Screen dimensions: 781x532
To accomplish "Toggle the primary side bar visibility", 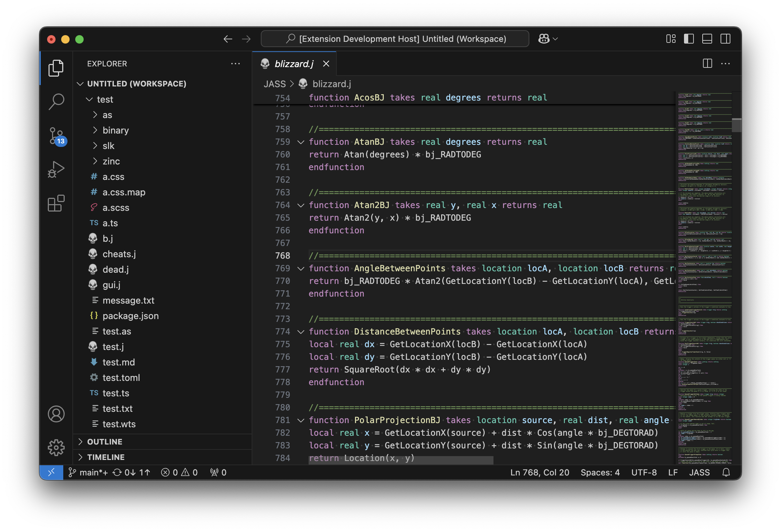I will pyautogui.click(x=689, y=39).
